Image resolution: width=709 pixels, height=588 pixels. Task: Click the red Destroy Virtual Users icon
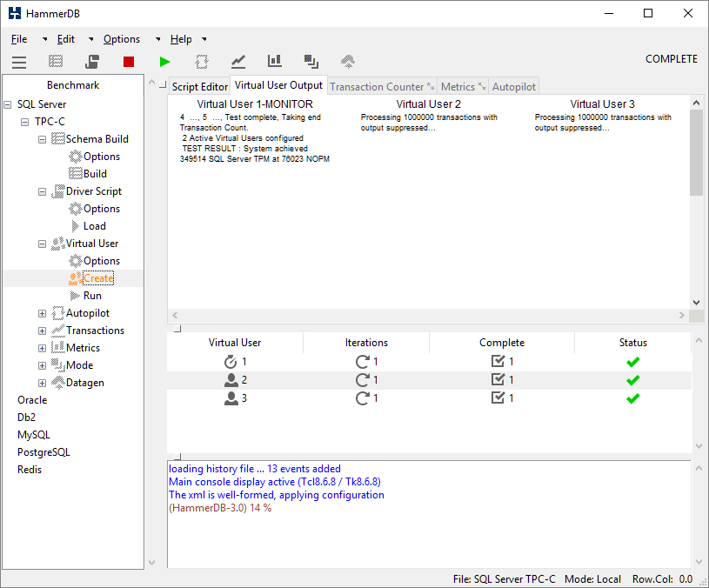(x=129, y=62)
